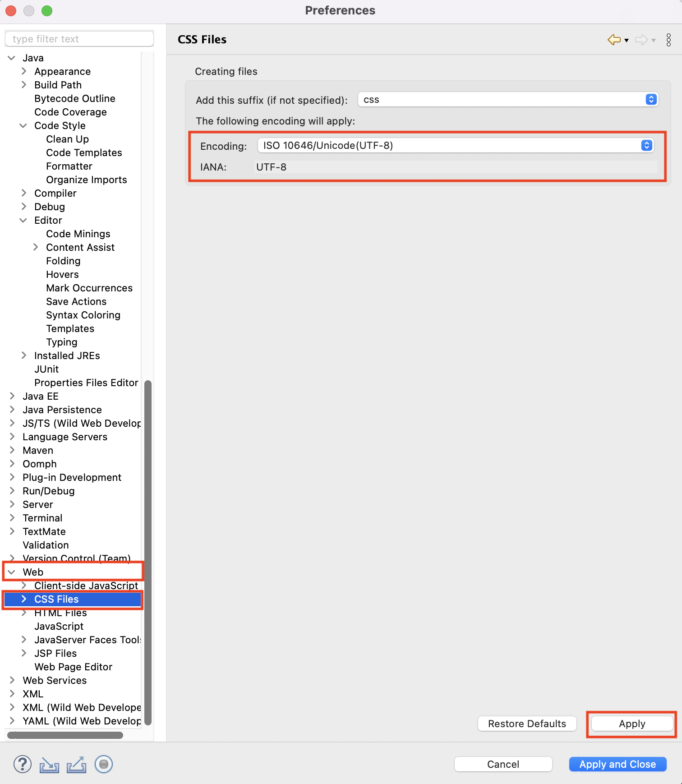Go back with yellow arrow icon
The height and width of the screenshot is (784, 682).
tap(614, 40)
